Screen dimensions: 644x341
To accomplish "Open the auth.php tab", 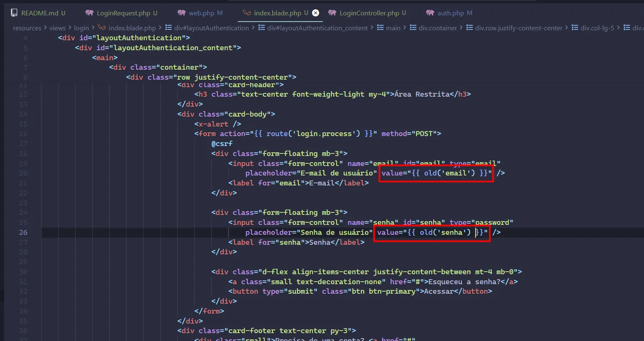I will (x=450, y=13).
